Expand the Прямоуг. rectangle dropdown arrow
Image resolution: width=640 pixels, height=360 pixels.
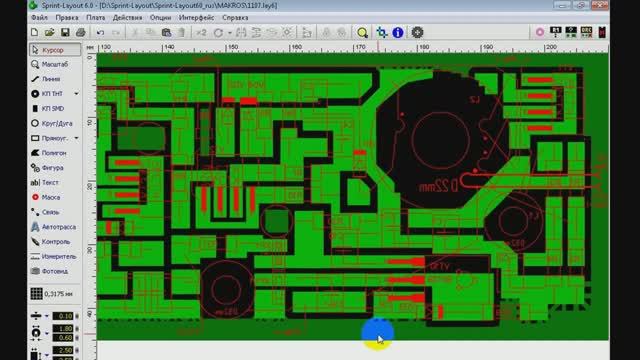[76, 138]
